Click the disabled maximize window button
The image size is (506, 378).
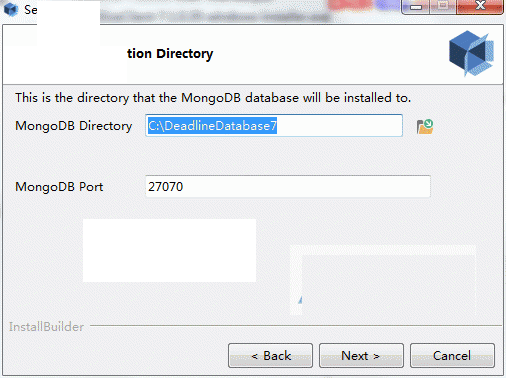point(443,7)
